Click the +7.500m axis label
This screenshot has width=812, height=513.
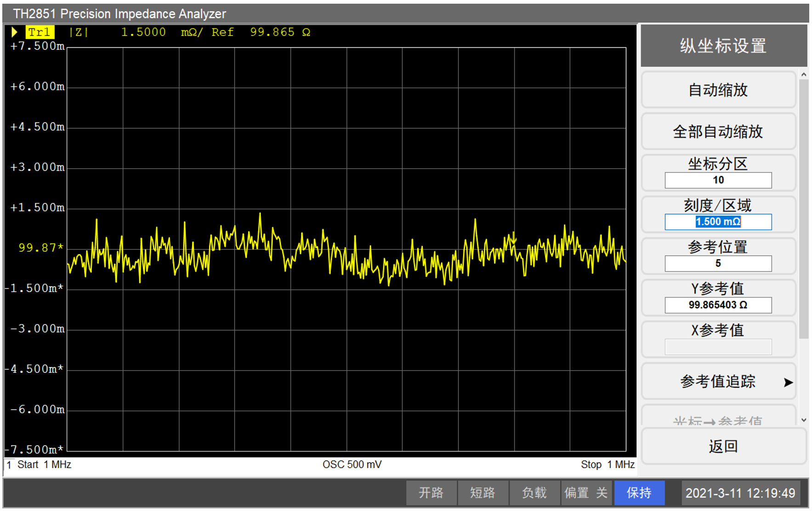pyautogui.click(x=37, y=46)
